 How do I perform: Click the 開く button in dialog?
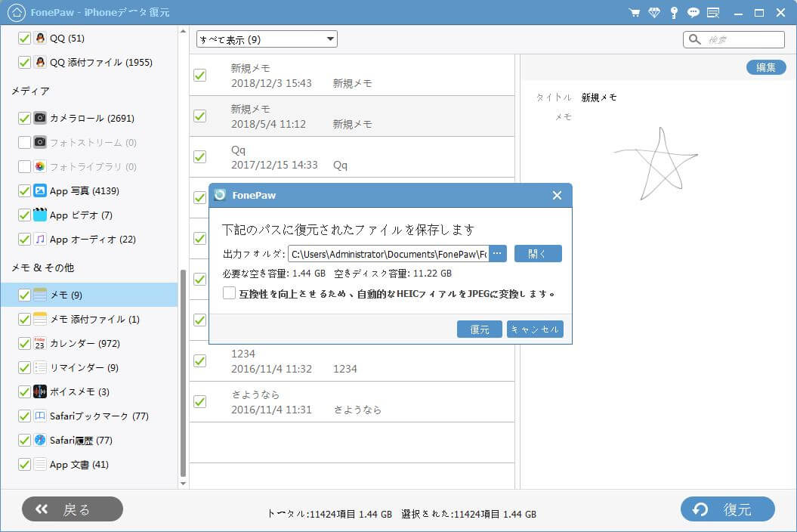538,253
